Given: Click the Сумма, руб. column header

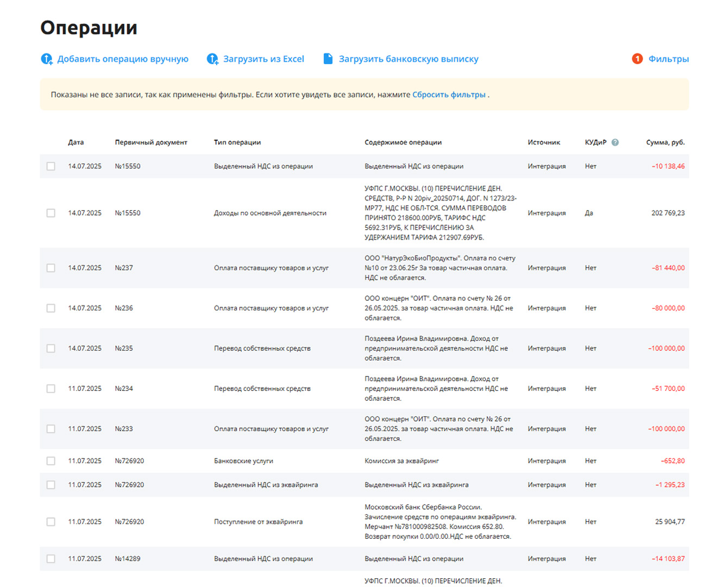Looking at the screenshot, I should tap(665, 142).
